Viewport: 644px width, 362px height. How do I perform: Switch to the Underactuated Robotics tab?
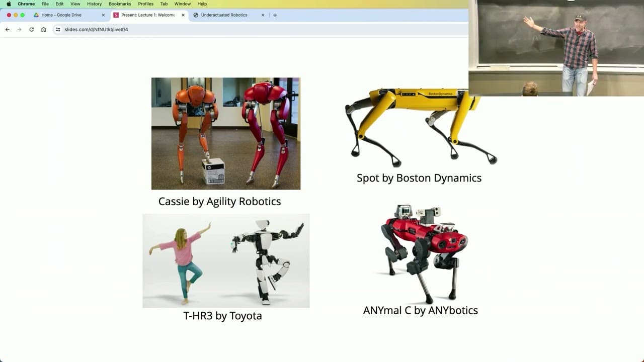[228, 15]
